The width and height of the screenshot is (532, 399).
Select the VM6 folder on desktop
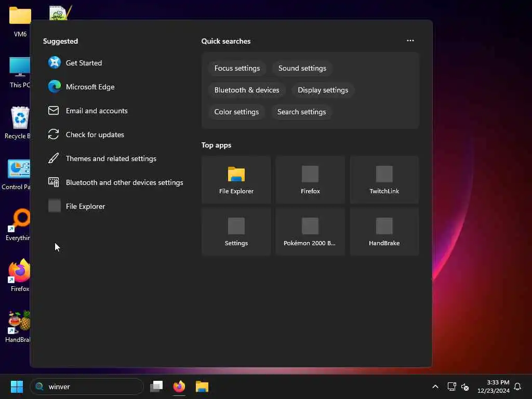click(20, 22)
